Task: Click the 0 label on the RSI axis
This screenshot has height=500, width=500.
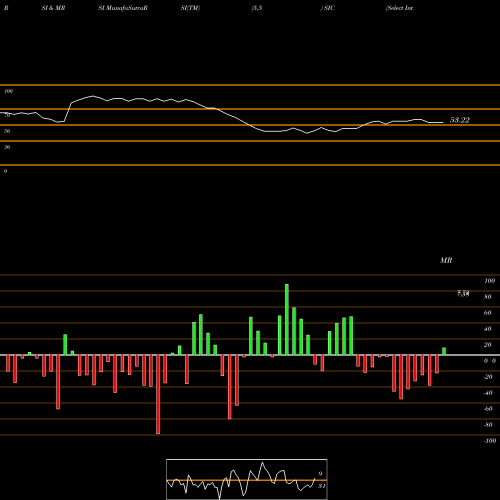Action: click(x=5, y=171)
